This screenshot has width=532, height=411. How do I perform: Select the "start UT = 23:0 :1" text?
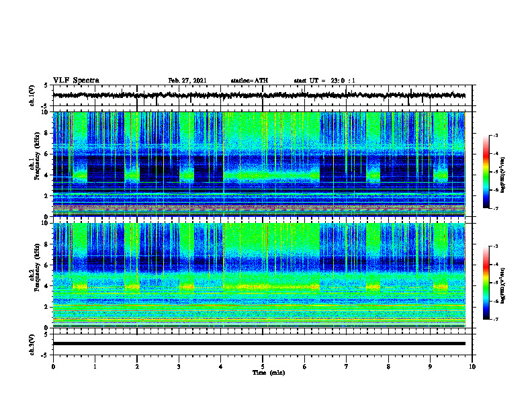[324, 81]
